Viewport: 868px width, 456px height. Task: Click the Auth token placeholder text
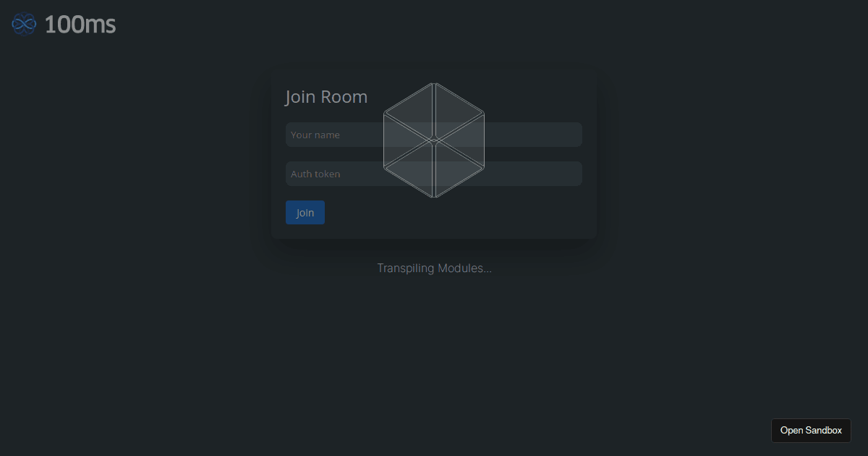point(315,174)
